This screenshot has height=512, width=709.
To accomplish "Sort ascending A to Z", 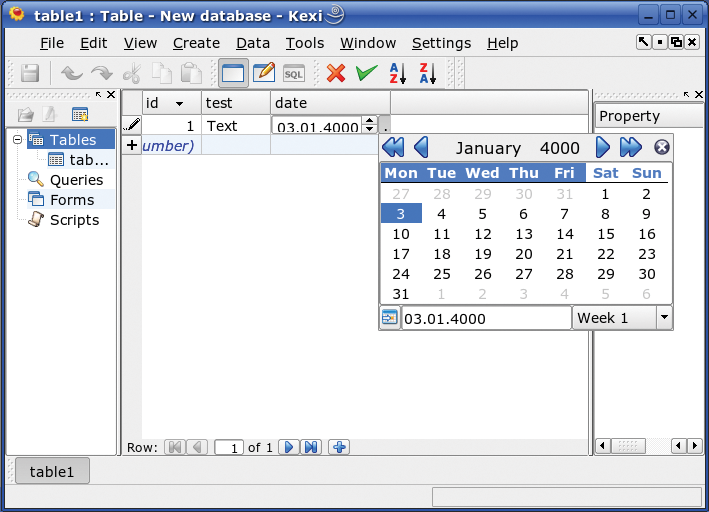I will (x=397, y=73).
